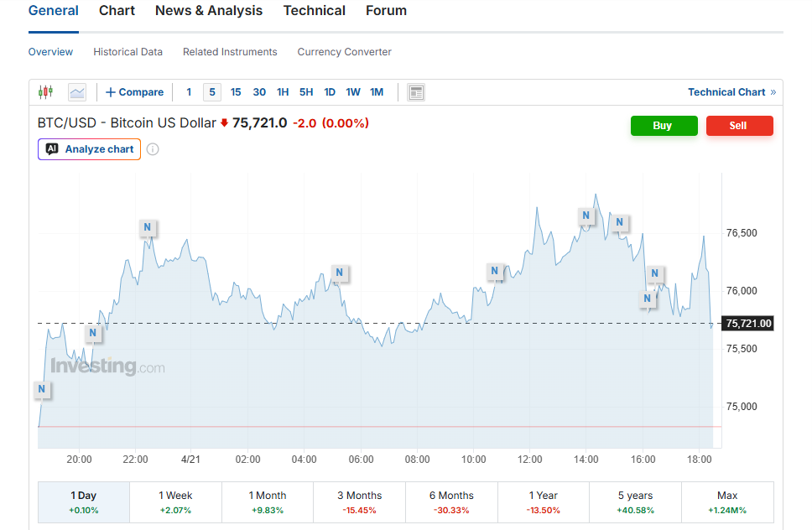Select the 15 minute interval
The image size is (812, 530).
tap(236, 92)
